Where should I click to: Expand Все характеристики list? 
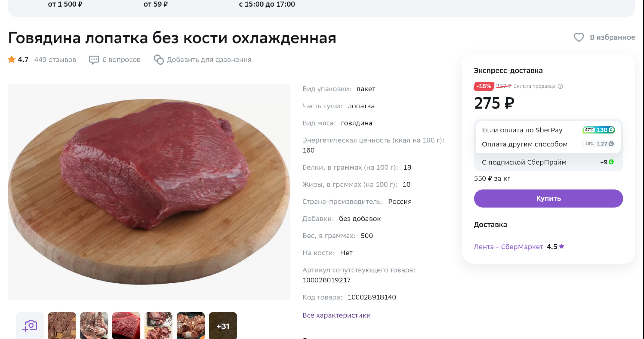[336, 315]
